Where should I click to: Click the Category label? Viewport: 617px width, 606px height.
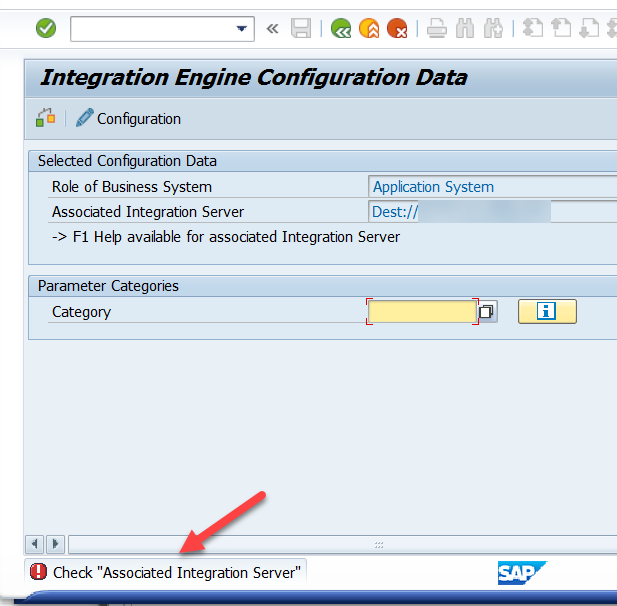pos(81,312)
